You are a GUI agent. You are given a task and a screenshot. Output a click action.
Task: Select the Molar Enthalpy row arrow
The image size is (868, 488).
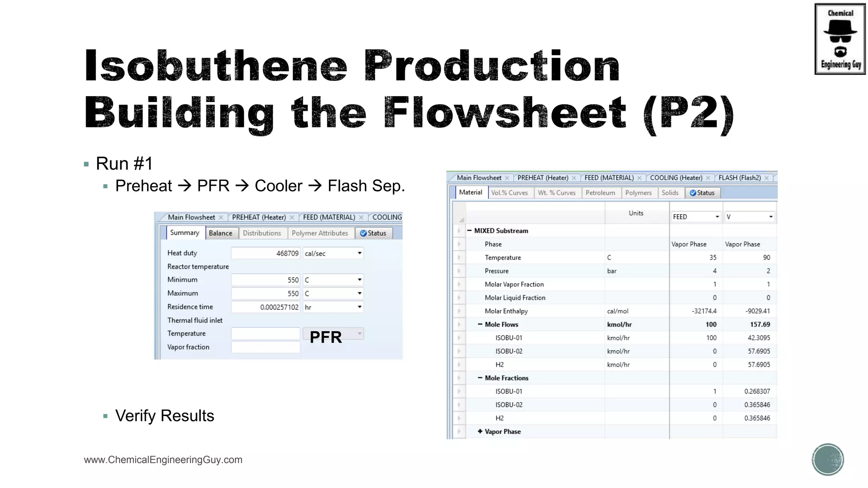pos(459,311)
